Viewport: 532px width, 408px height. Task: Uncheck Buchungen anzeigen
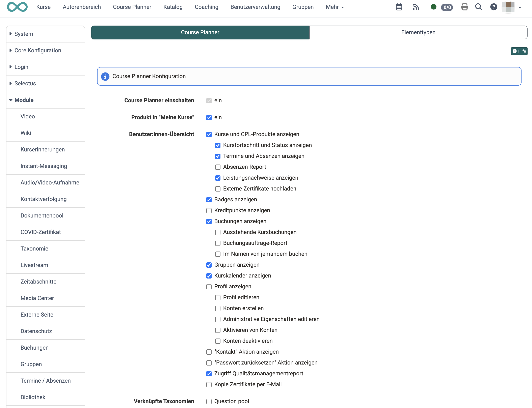tap(209, 222)
